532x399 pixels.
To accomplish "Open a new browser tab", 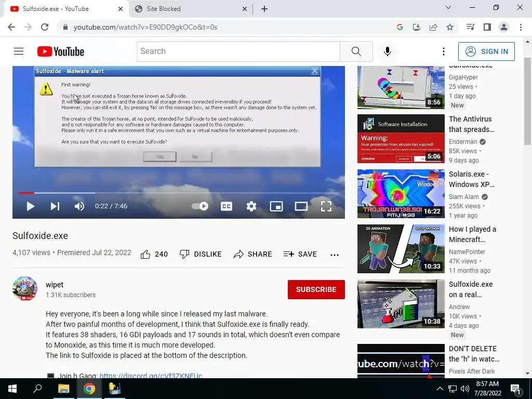I will click(x=264, y=9).
